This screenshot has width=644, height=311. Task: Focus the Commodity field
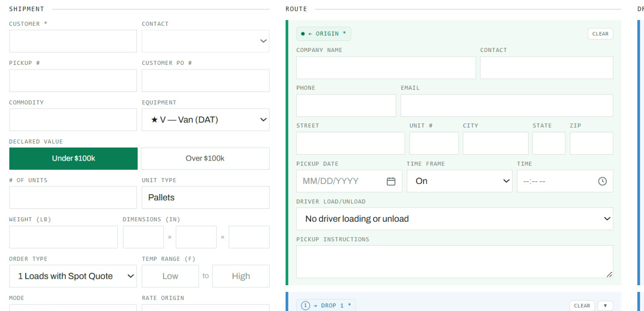(73, 120)
